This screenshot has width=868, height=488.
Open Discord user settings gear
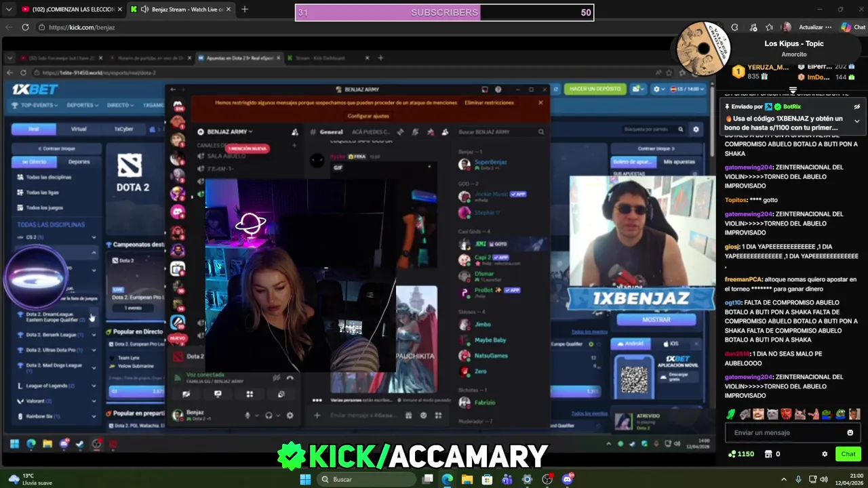pyautogui.click(x=290, y=415)
